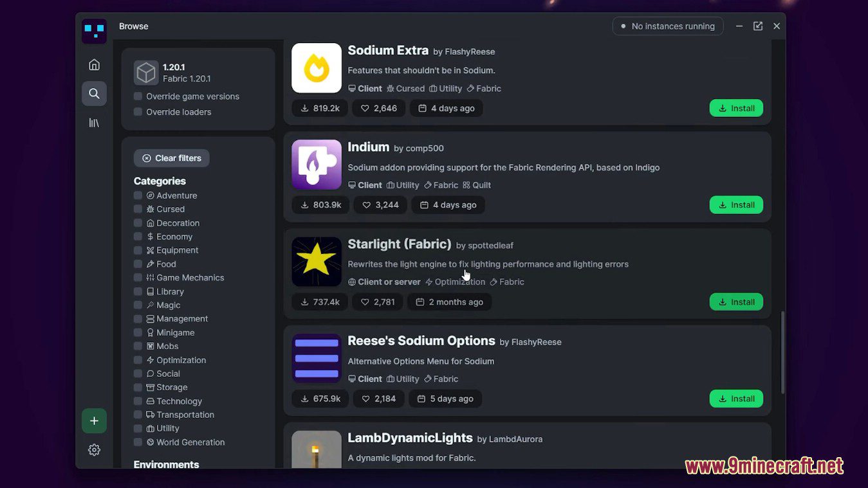The width and height of the screenshot is (868, 488).
Task: Click the results list scrollbar
Action: [782, 352]
